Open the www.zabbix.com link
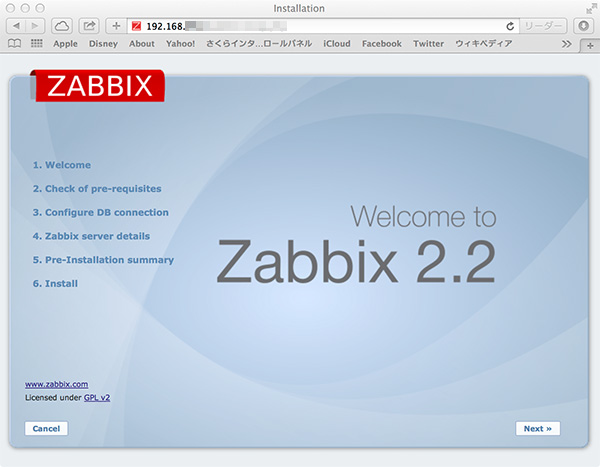The width and height of the screenshot is (600, 467). (56, 384)
